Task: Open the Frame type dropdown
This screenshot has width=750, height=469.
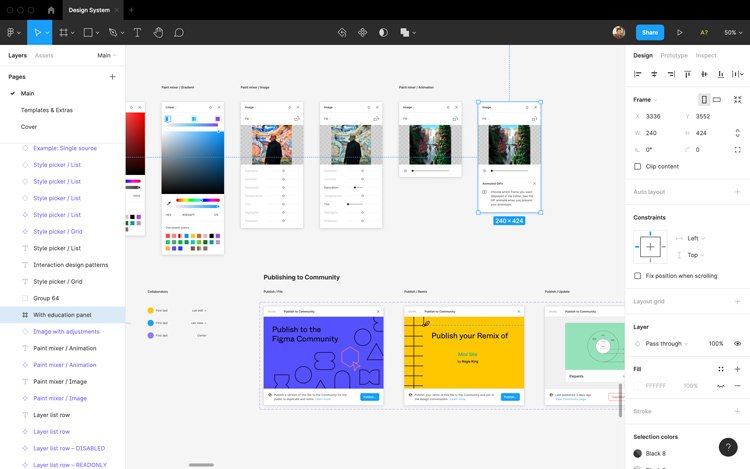Action: tap(645, 99)
